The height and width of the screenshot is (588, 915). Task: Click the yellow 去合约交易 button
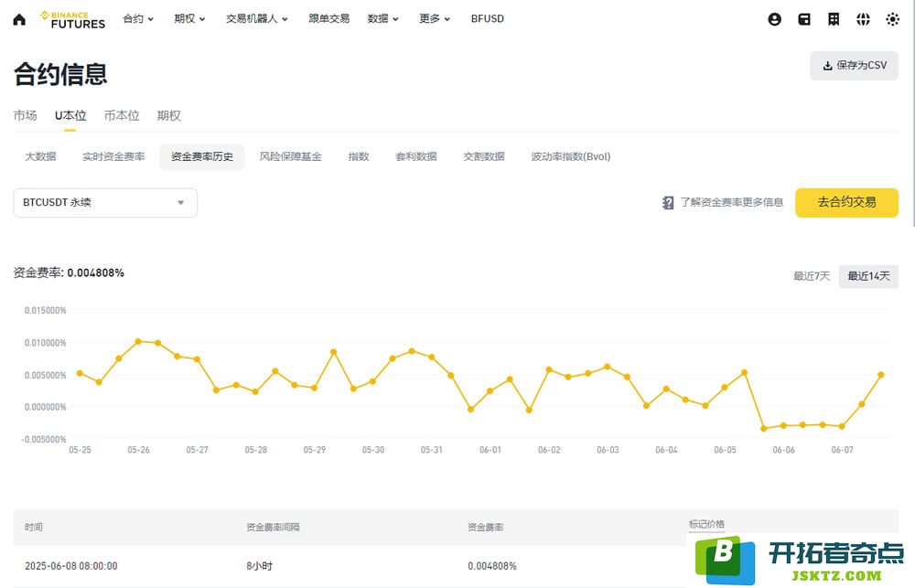[846, 202]
